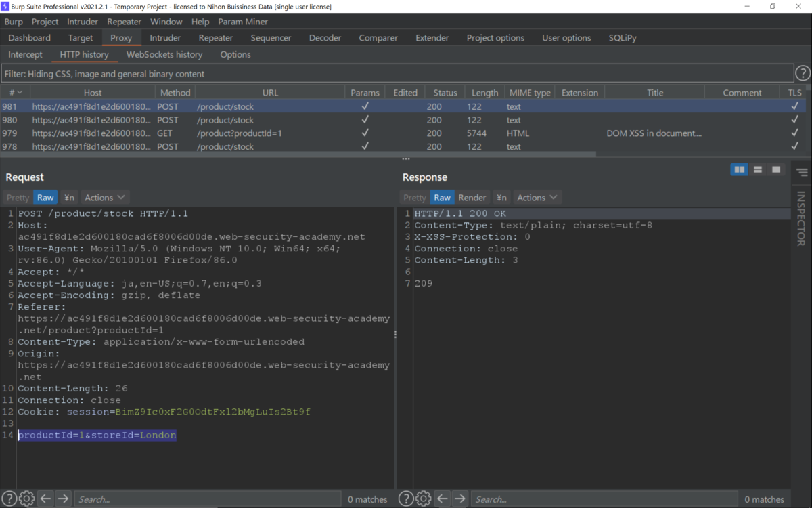Click the response panel search field
Viewport: 812px width, 508px height.
point(604,499)
